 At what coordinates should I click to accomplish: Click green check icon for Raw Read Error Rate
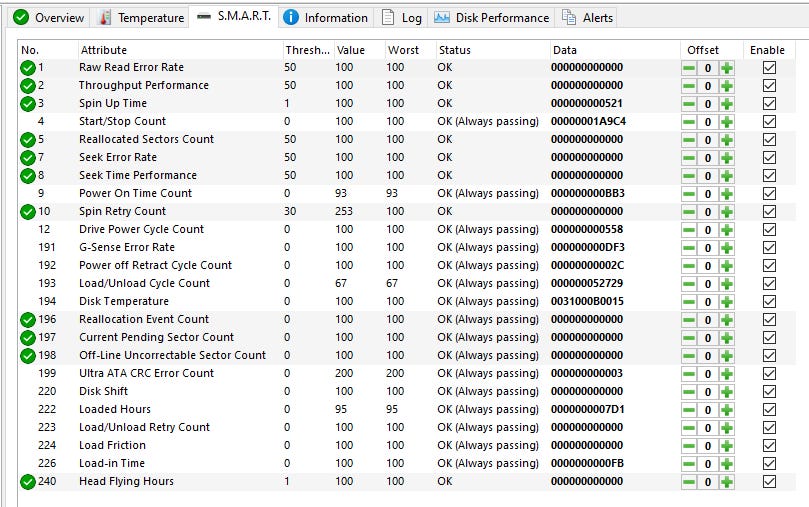click(27, 68)
